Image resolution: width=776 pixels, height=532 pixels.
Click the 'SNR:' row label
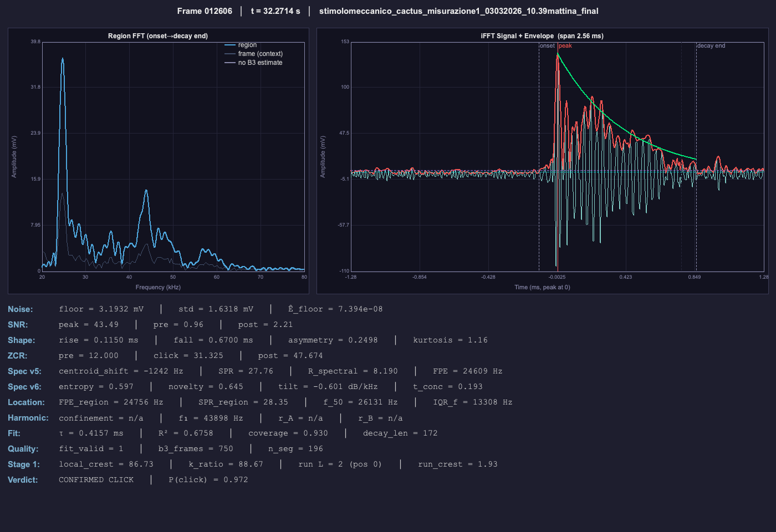[x=18, y=325]
